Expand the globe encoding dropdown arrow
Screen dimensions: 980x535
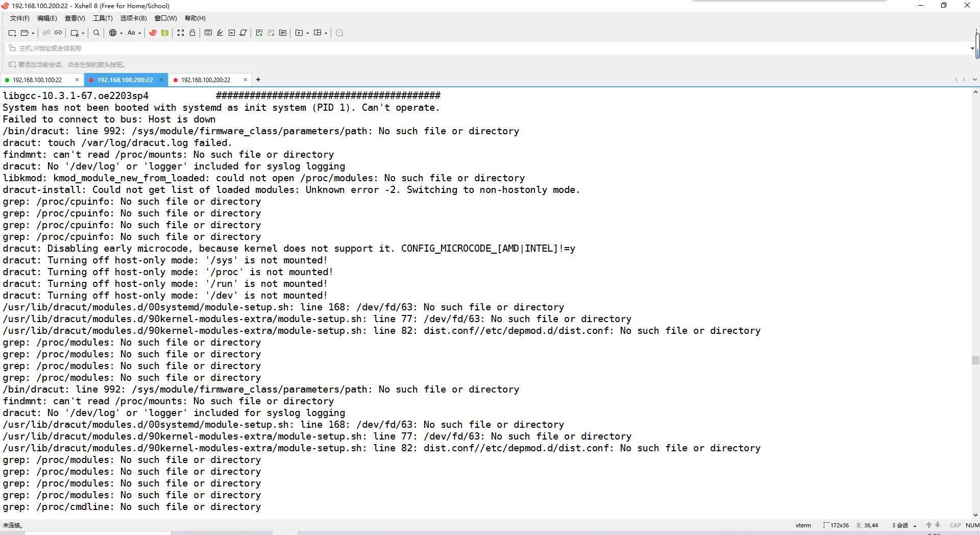coord(121,33)
